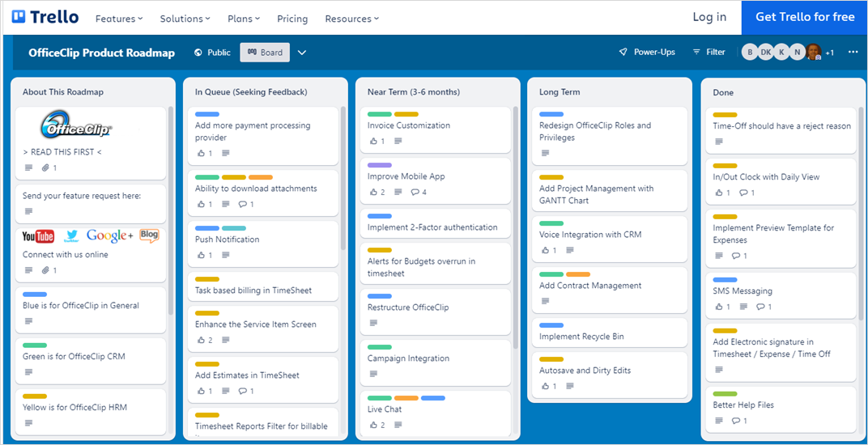Screen dimensions: 868x445
Task: Open the Add Electronic signature card
Action: 781,353
